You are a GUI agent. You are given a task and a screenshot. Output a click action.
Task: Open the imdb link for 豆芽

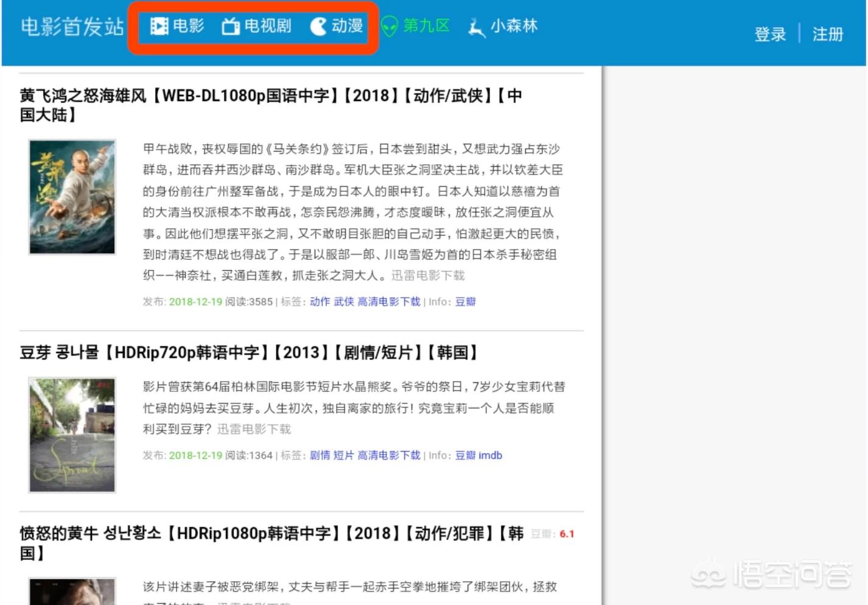point(491,455)
